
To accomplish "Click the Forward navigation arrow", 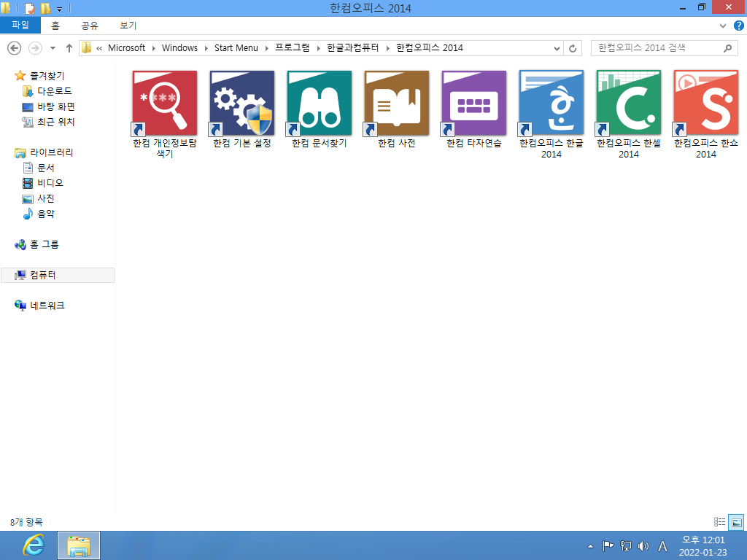I will (x=35, y=48).
